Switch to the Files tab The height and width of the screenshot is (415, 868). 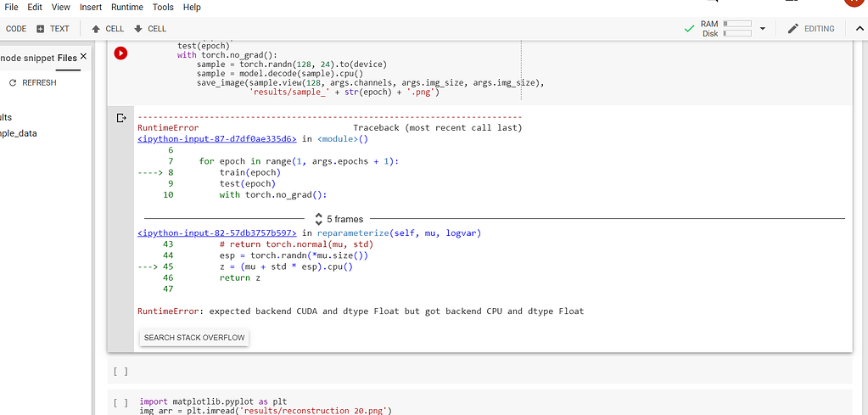point(67,58)
